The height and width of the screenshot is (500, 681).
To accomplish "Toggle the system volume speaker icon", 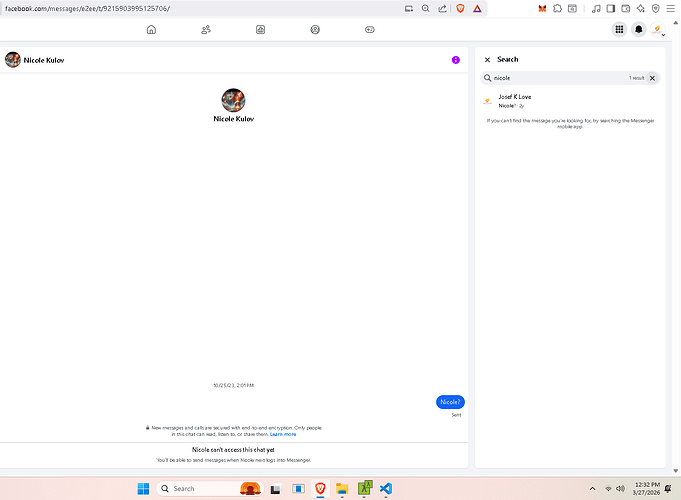I will [x=621, y=488].
